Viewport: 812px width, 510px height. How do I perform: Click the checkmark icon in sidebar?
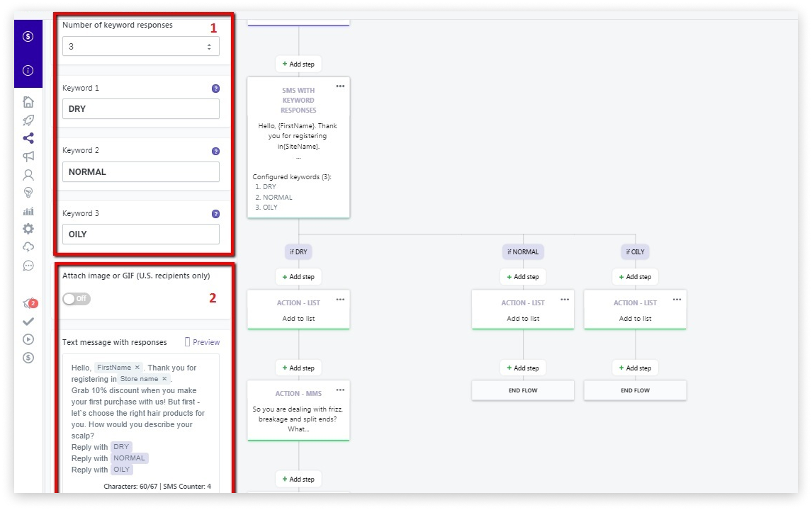[28, 322]
